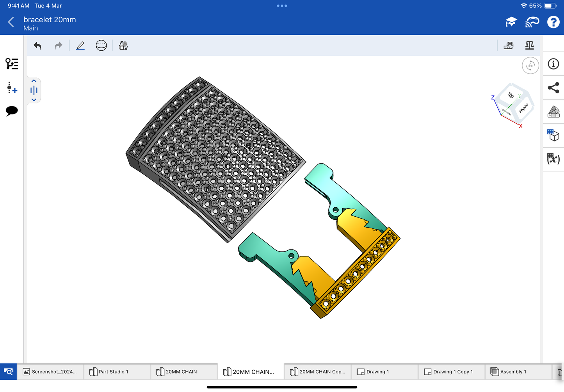This screenshot has width=564, height=392.
Task: Open mass properties scale icon
Action: pos(529,46)
